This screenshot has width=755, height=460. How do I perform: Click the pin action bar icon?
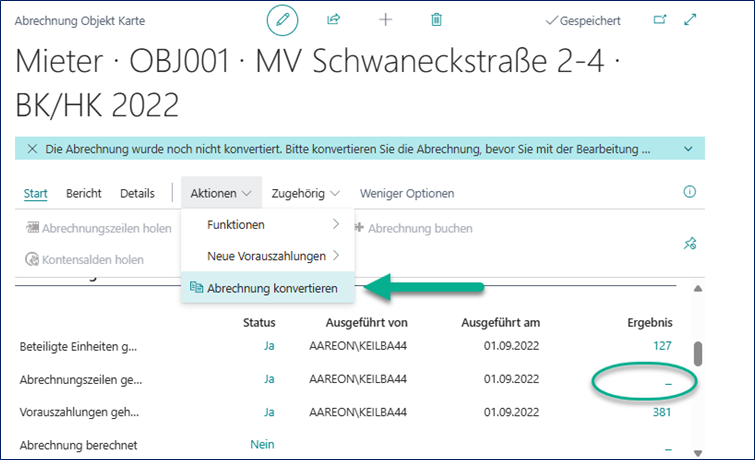(x=690, y=243)
